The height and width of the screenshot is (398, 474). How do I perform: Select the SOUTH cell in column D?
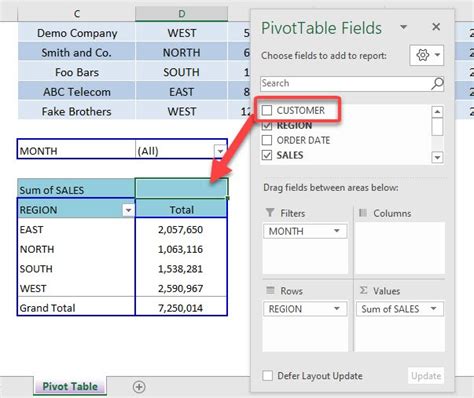(182, 72)
